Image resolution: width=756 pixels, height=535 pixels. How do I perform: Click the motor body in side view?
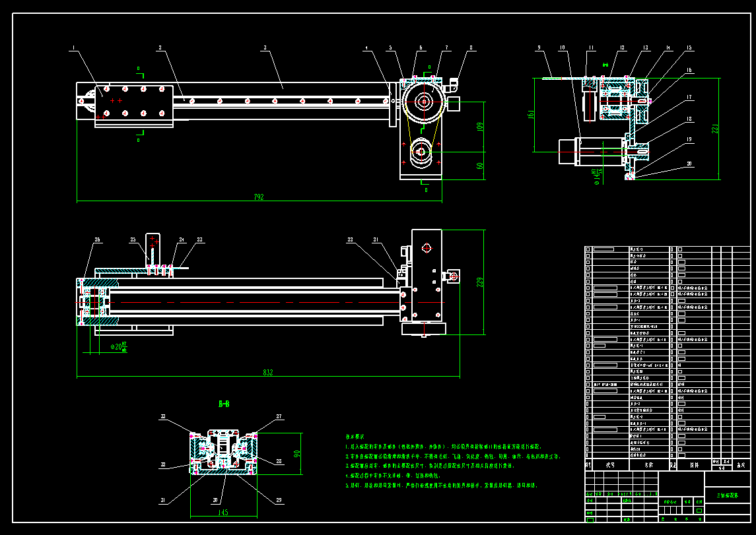coord(601,151)
